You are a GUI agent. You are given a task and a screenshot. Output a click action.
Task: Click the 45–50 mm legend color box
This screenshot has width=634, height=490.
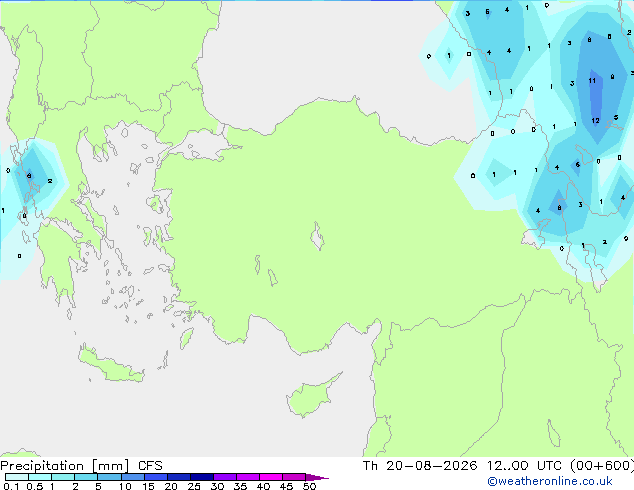(x=294, y=477)
